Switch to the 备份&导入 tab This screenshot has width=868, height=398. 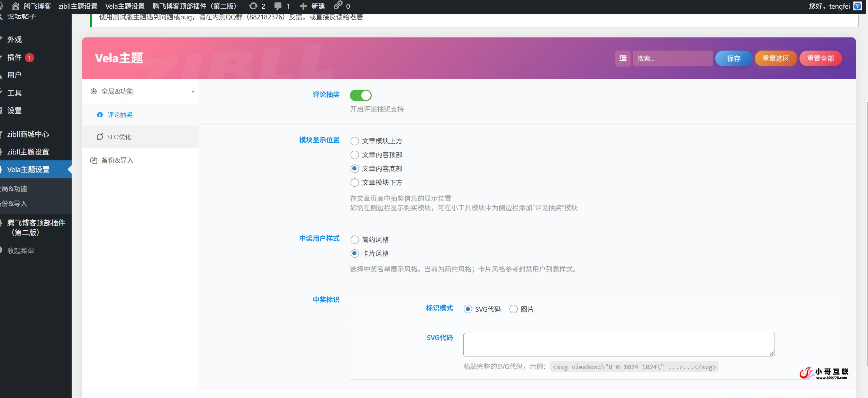[117, 160]
